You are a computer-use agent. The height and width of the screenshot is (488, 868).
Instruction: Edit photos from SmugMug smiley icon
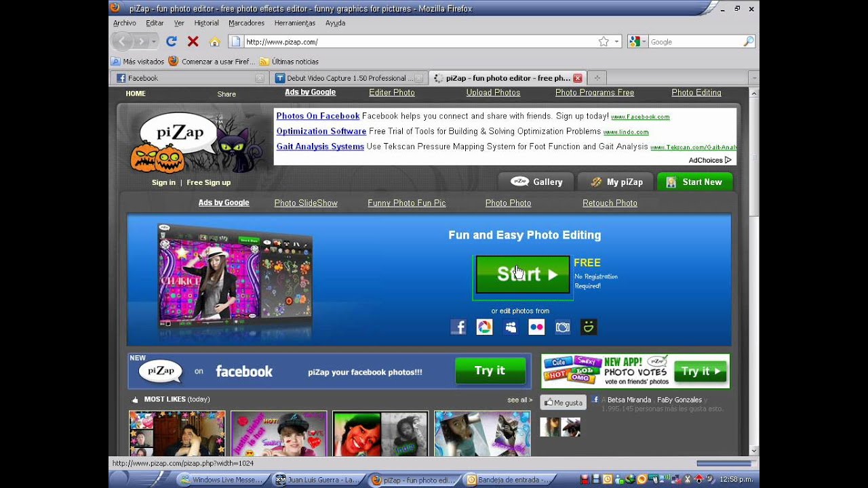click(589, 327)
